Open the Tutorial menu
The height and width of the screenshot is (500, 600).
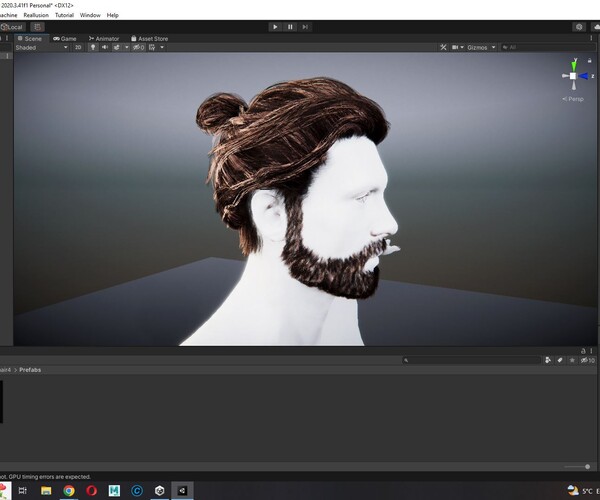(64, 15)
